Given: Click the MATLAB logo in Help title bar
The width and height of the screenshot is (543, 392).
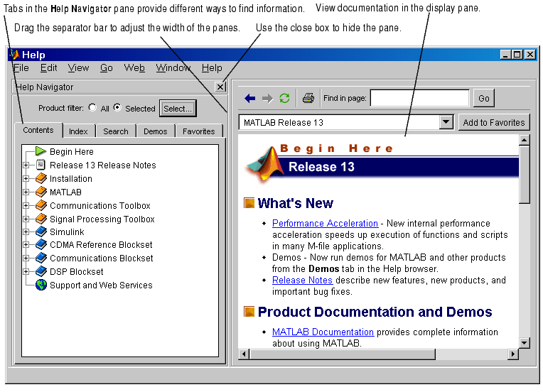Looking at the screenshot, I should (14, 55).
